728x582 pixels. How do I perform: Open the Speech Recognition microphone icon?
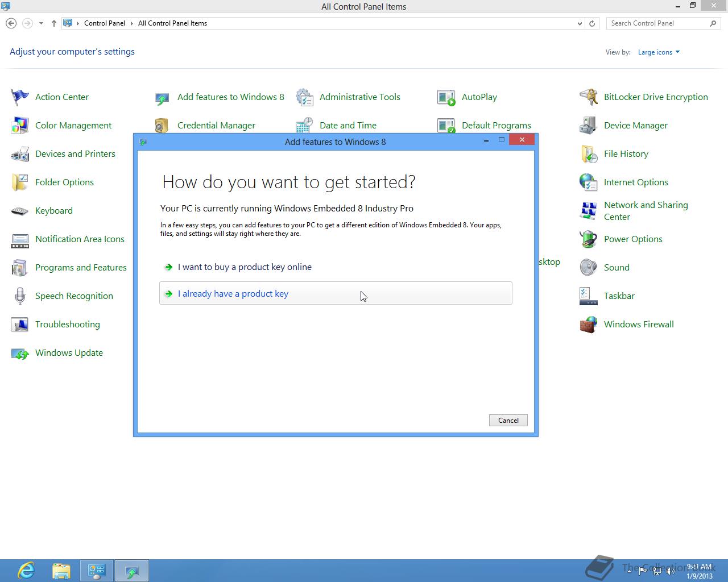coord(20,296)
